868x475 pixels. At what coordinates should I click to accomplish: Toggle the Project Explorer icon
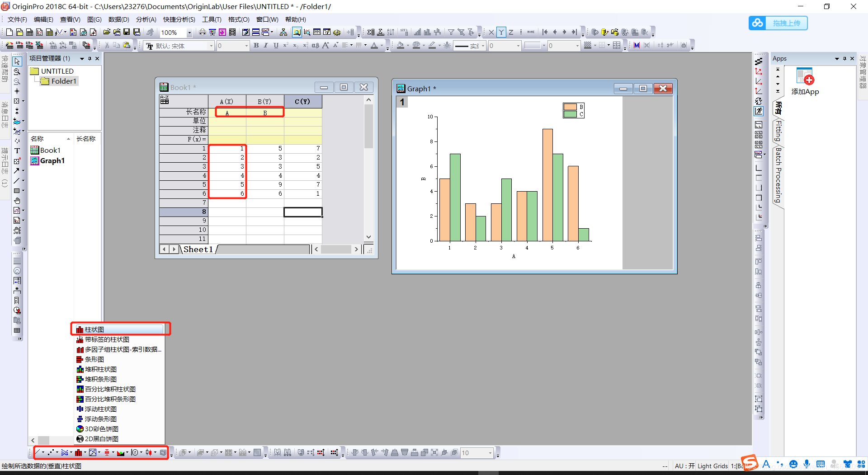click(x=297, y=32)
